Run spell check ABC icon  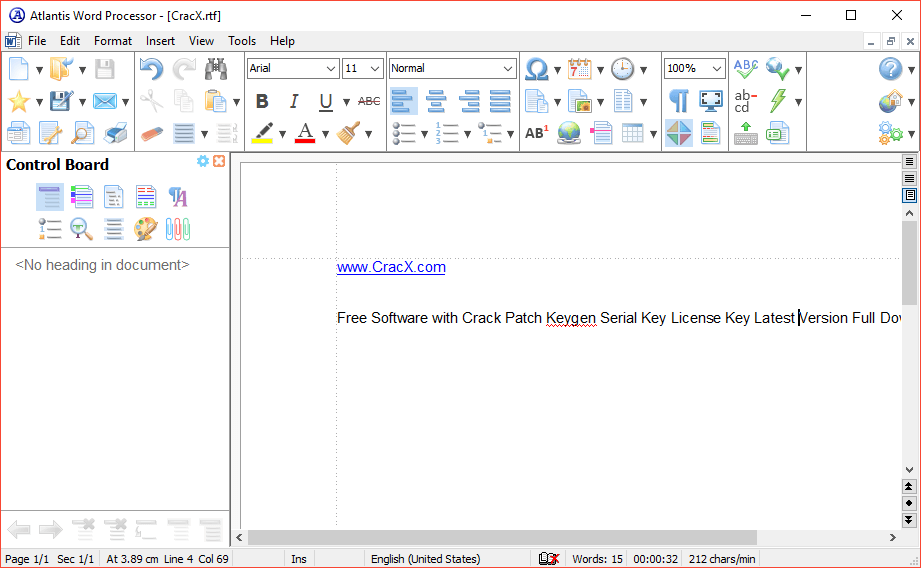tap(745, 69)
